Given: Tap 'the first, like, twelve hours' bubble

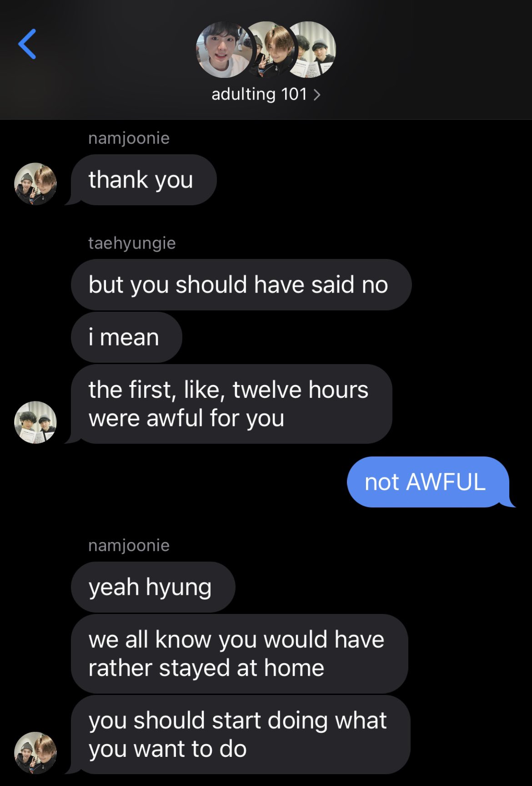Looking at the screenshot, I should click(x=231, y=404).
